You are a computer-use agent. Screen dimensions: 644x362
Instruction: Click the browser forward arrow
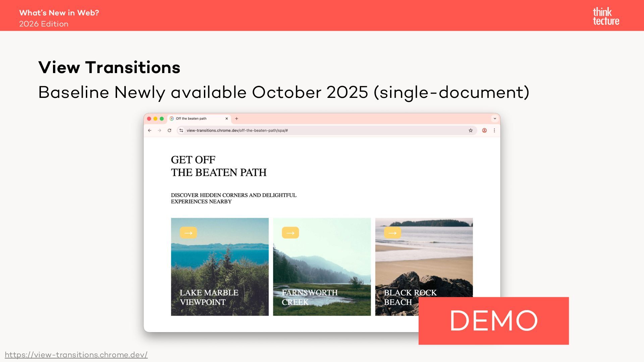(160, 130)
